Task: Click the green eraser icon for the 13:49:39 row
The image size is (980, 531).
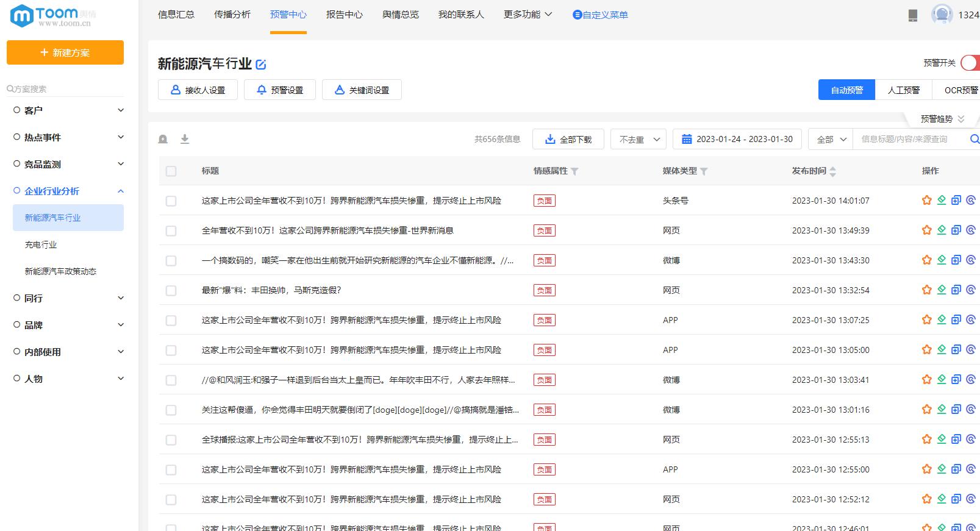Action: 942,230
